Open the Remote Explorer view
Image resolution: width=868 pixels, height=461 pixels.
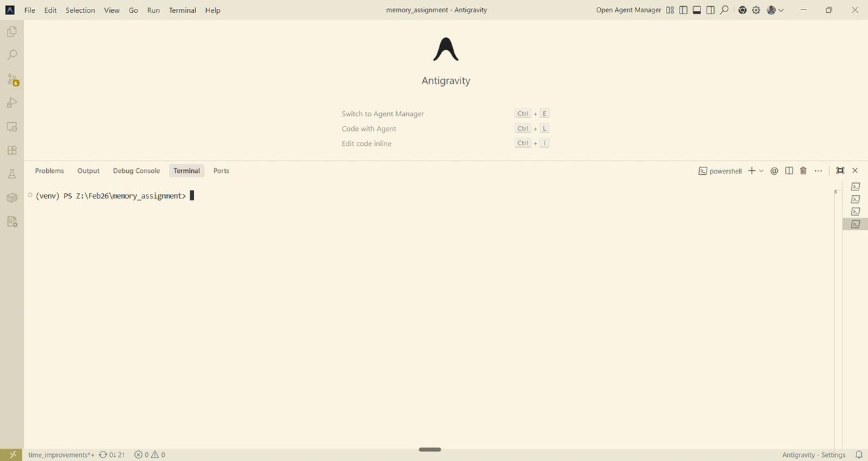[x=12, y=127]
